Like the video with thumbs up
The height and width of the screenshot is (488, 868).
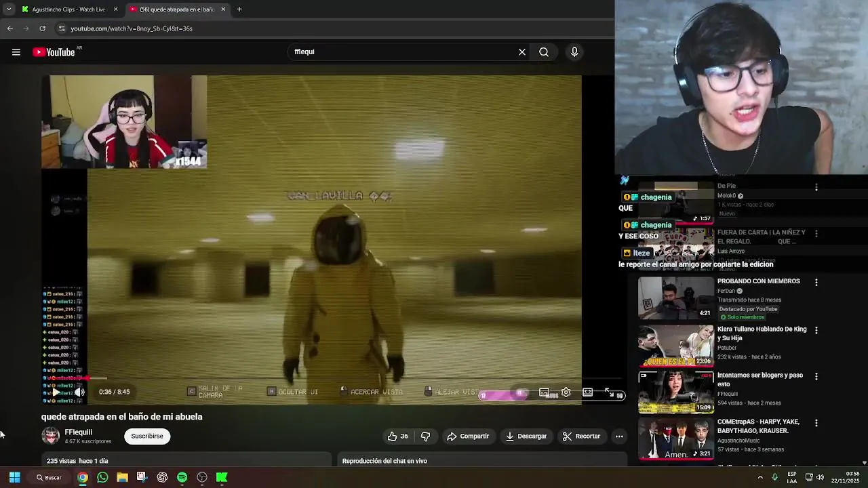coord(397,436)
